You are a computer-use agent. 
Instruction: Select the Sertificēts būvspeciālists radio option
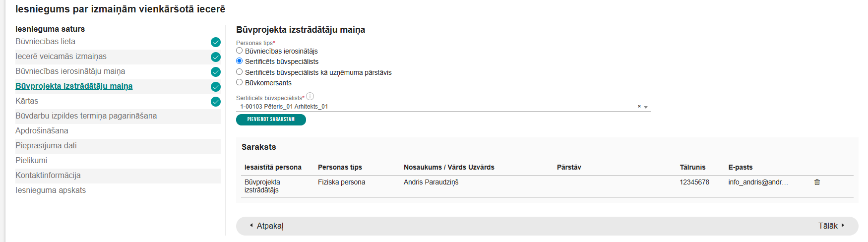pos(240,61)
